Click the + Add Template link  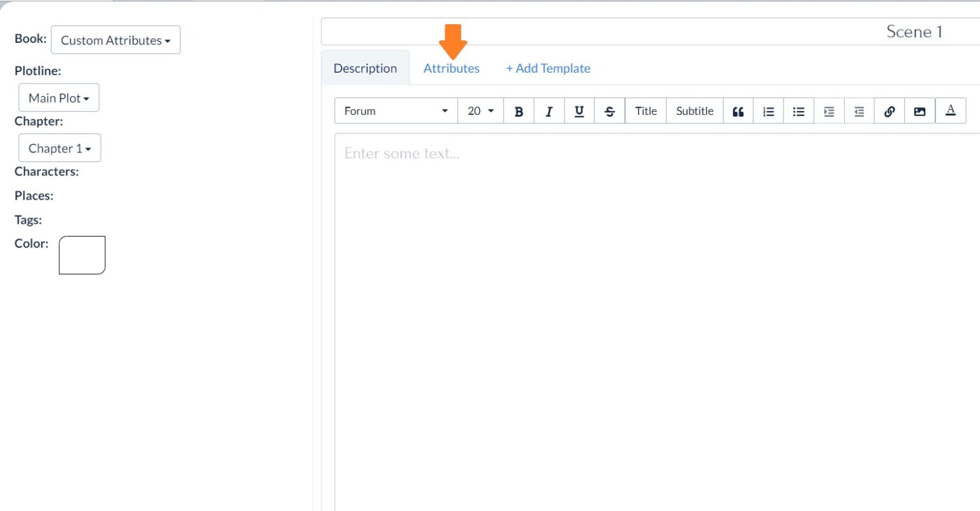(x=548, y=68)
